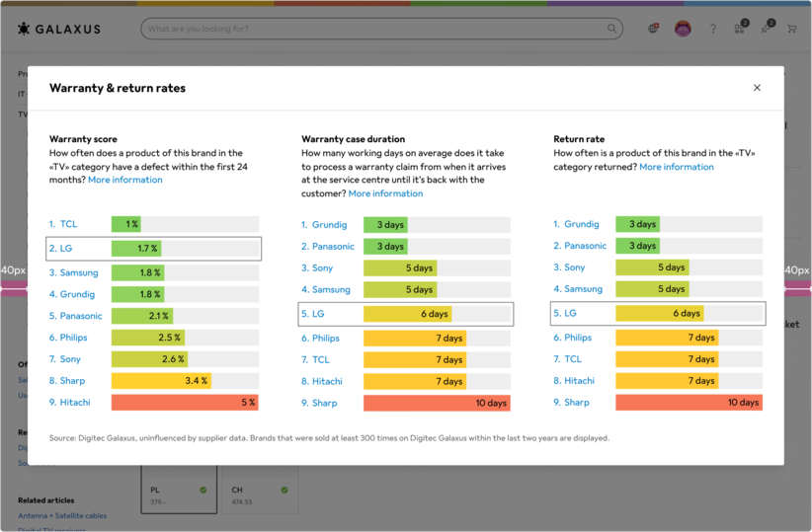Click the search magnifier icon
Viewport: 812px width, 532px height.
coord(613,30)
